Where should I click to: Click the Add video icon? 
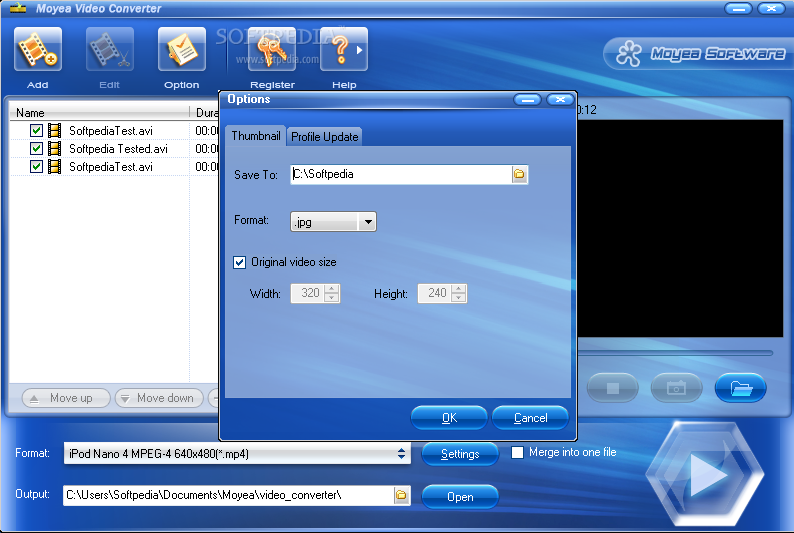tap(38, 49)
